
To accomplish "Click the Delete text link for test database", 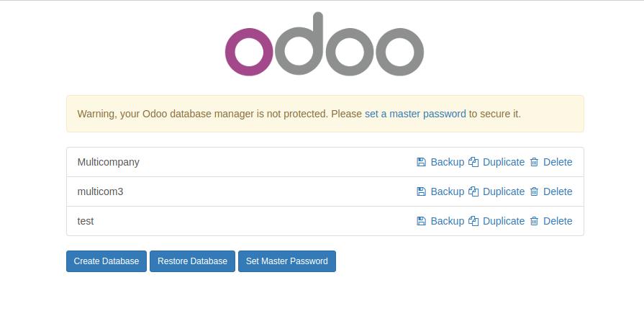I will tap(558, 221).
